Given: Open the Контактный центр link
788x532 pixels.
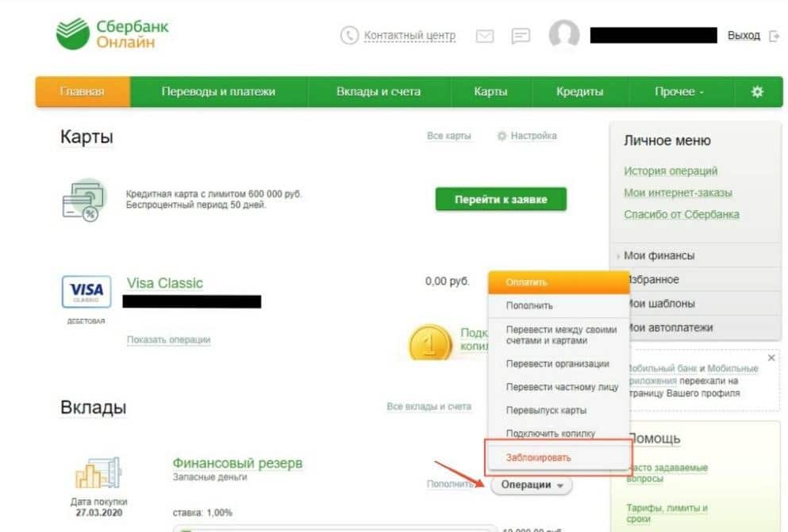Looking at the screenshot, I should pyautogui.click(x=409, y=36).
